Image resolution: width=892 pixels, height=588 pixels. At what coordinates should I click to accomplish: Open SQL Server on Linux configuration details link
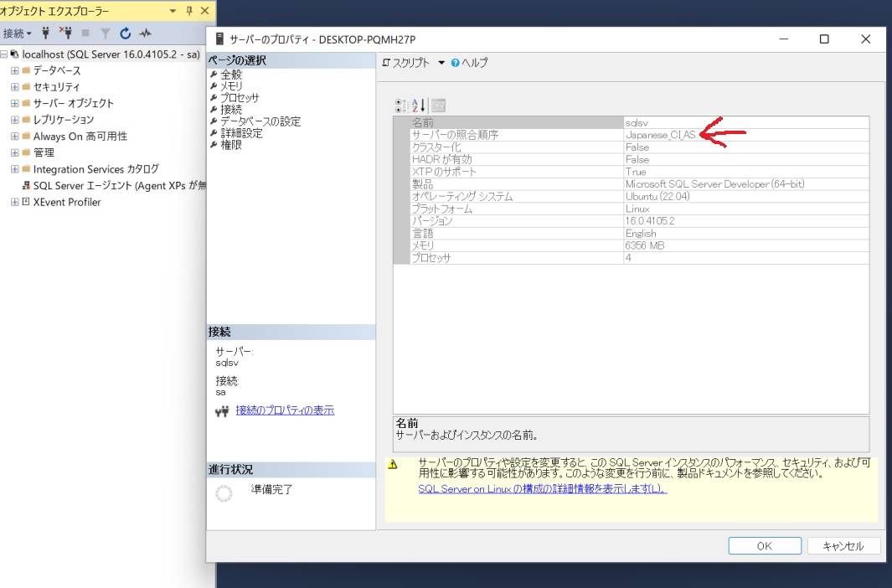click(x=543, y=489)
